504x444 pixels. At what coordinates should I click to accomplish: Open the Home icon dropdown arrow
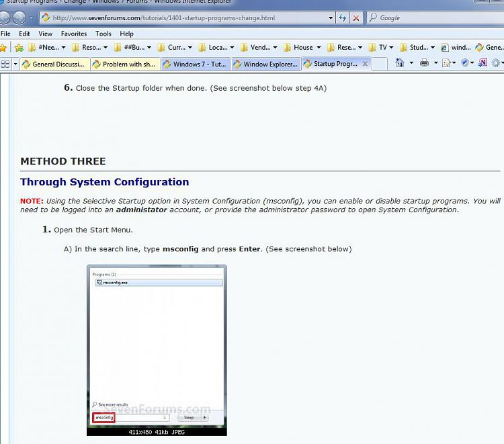411,63
